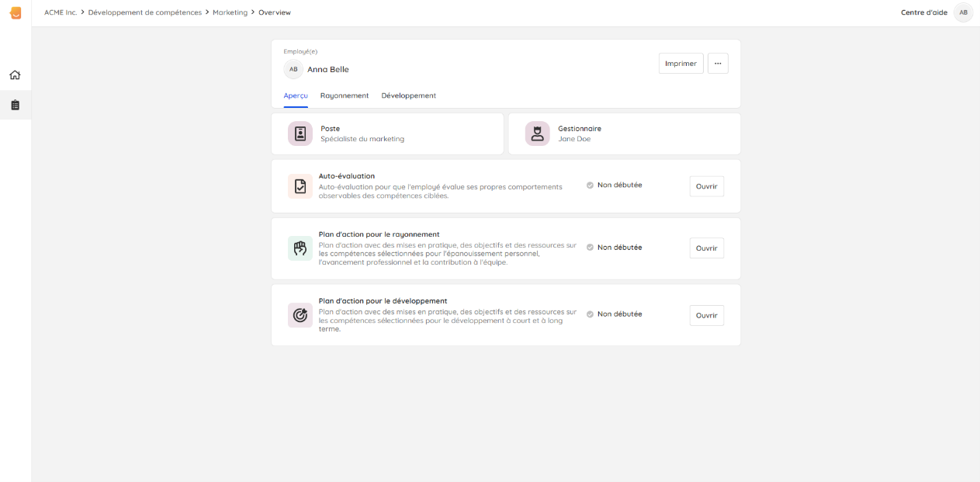Click the Employé(e) label
The height and width of the screenshot is (482, 980).
click(301, 51)
